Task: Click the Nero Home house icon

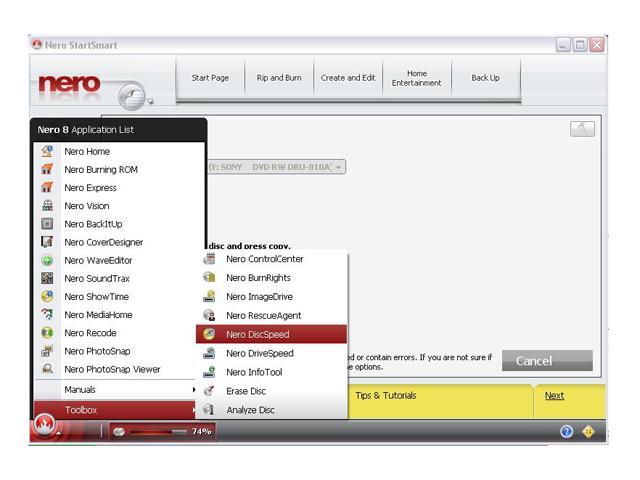Action: click(x=47, y=151)
